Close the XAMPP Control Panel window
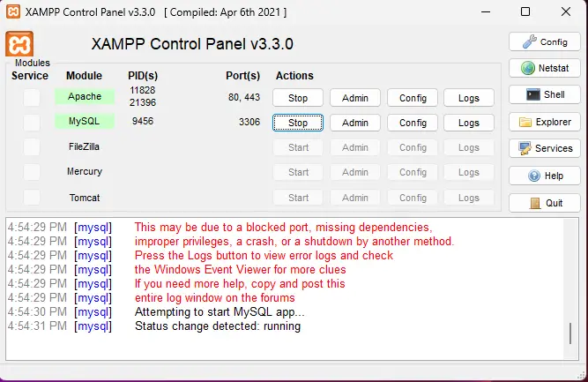588x382 pixels. (565, 11)
